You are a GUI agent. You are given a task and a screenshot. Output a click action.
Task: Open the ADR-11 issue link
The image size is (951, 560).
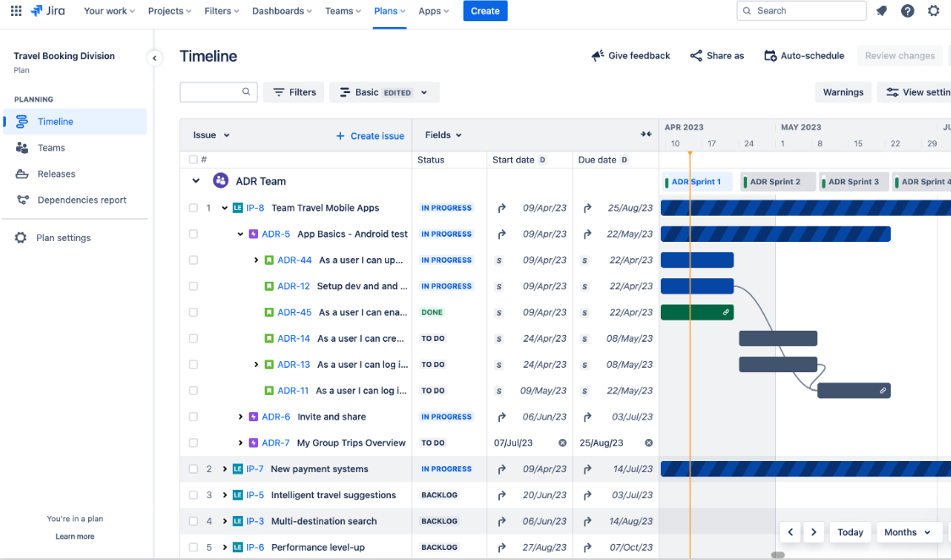click(293, 391)
